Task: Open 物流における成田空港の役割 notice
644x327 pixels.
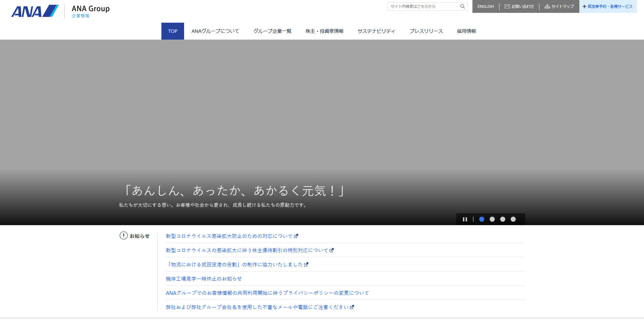Action: (x=237, y=265)
